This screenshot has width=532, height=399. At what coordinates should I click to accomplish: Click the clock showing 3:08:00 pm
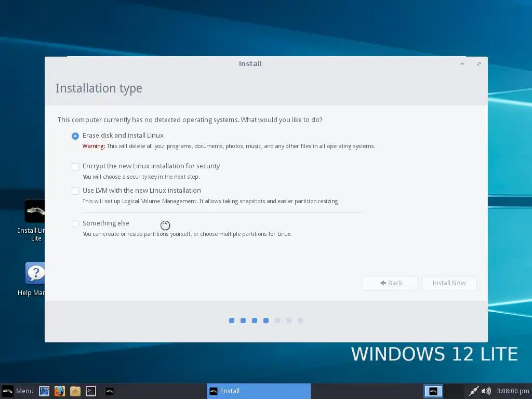[513, 391]
